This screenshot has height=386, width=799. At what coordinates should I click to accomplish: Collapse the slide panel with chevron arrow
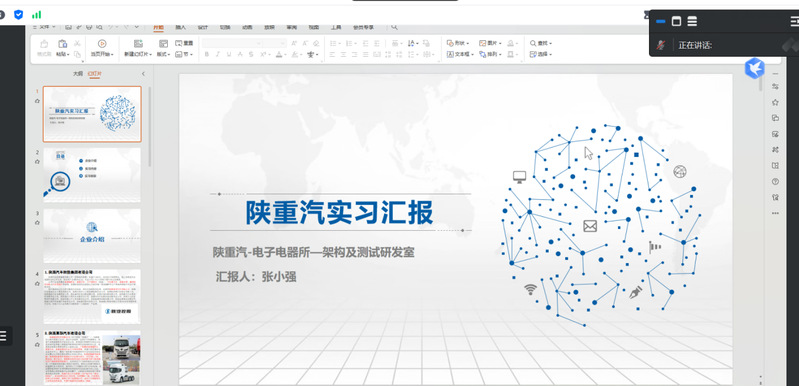143,74
